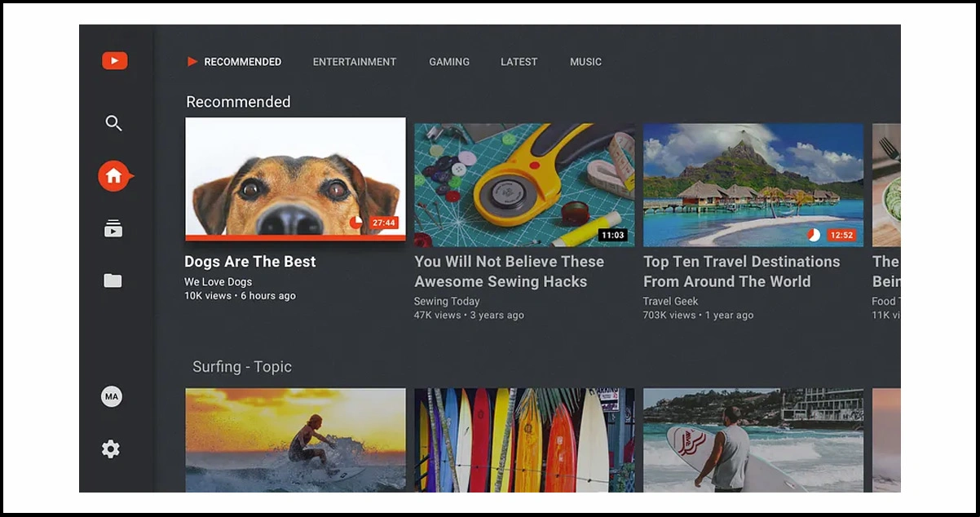Open the MA account avatar
This screenshot has width=980, height=517.
[111, 396]
